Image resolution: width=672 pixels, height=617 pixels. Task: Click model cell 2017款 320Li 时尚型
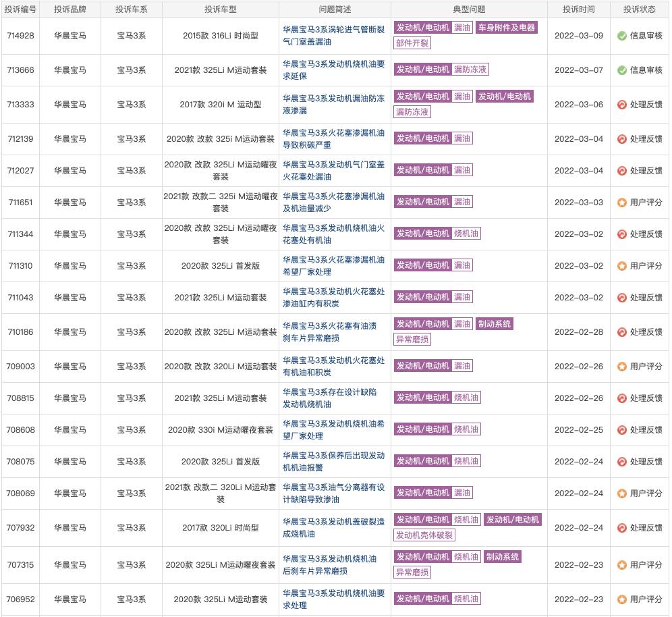tap(220, 528)
